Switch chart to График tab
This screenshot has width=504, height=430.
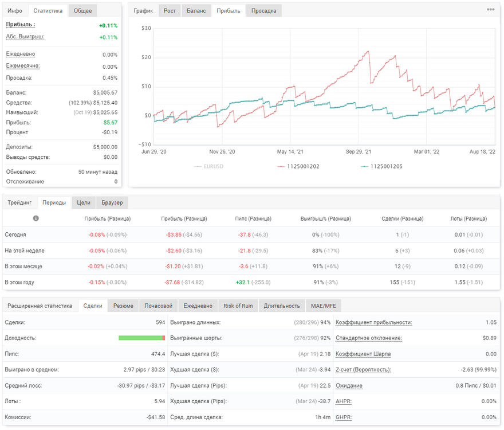[x=143, y=11]
